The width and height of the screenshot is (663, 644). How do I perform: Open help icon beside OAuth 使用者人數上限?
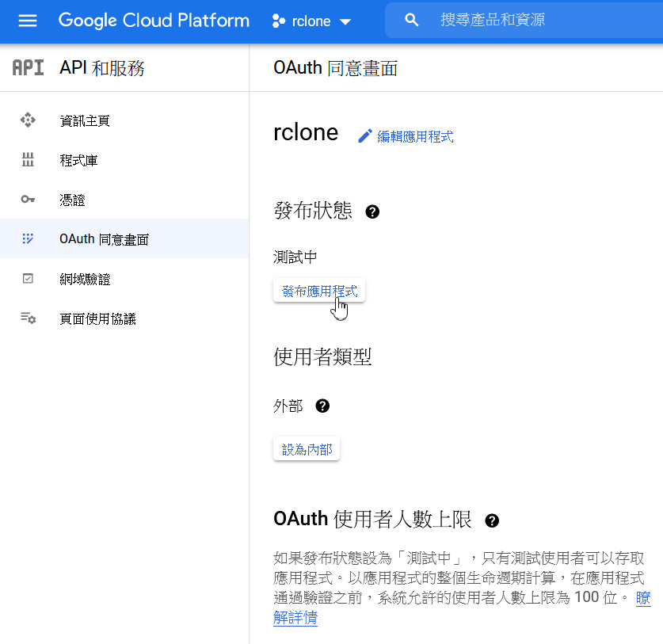point(492,520)
